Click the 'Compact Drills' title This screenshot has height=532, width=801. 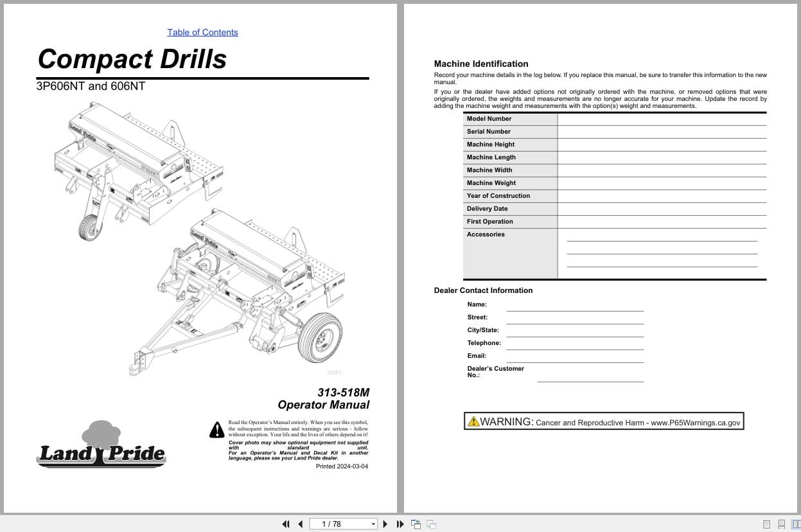(x=132, y=58)
